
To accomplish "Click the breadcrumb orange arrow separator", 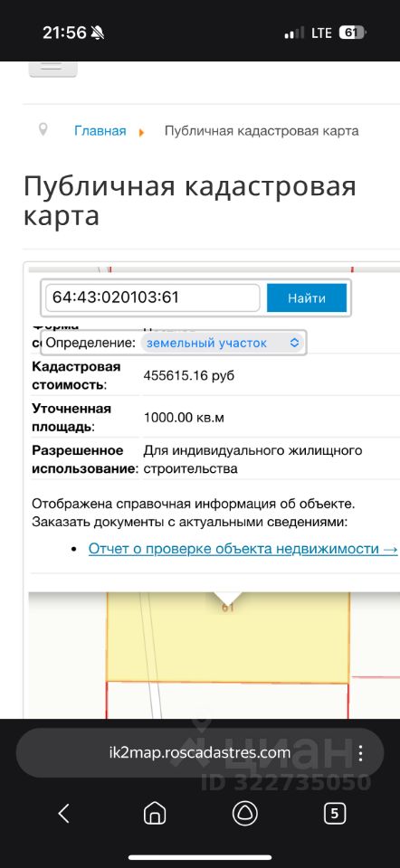I will click(x=142, y=132).
